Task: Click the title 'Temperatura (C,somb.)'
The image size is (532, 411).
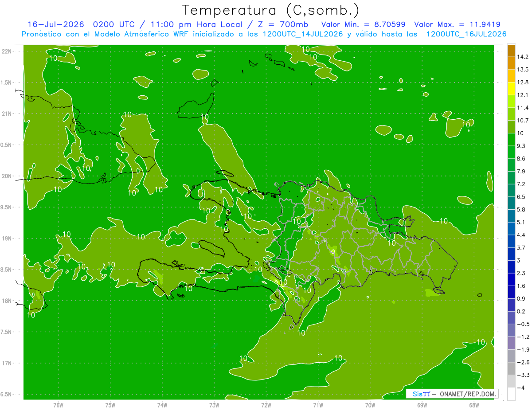Action: click(270, 10)
